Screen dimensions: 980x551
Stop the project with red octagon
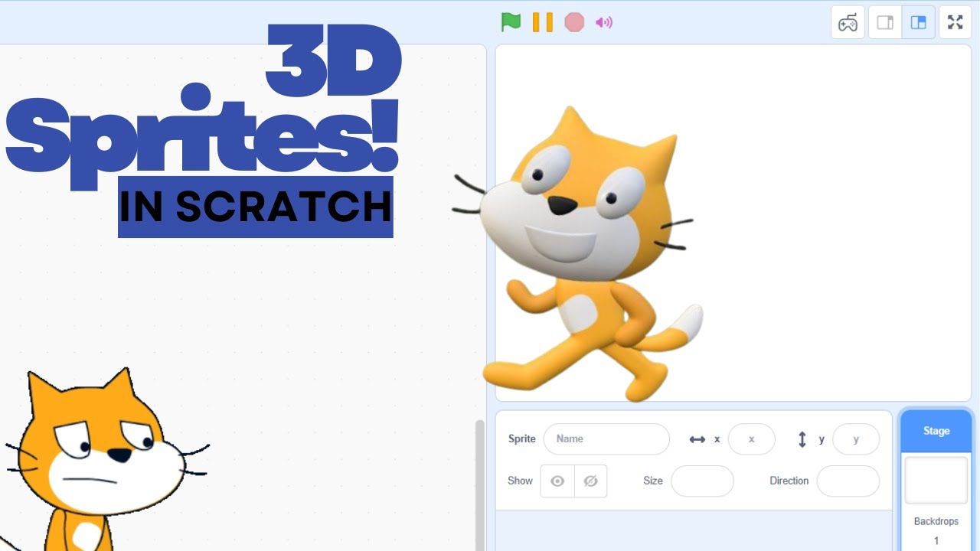(x=574, y=22)
